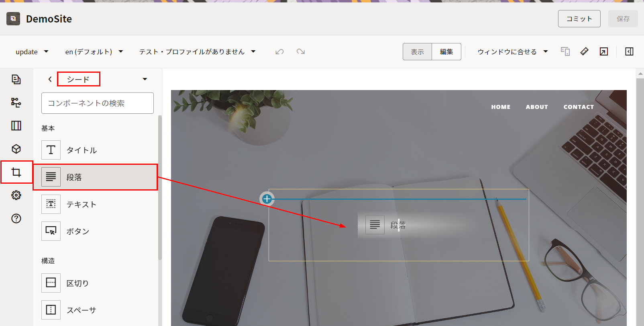
Task: Click the シード header label
Action: (78, 79)
